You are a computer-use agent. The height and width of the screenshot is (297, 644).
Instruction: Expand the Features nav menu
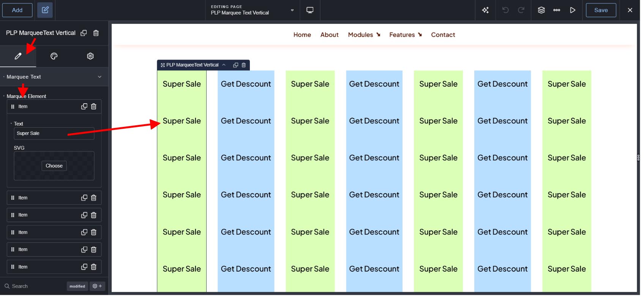pyautogui.click(x=406, y=35)
